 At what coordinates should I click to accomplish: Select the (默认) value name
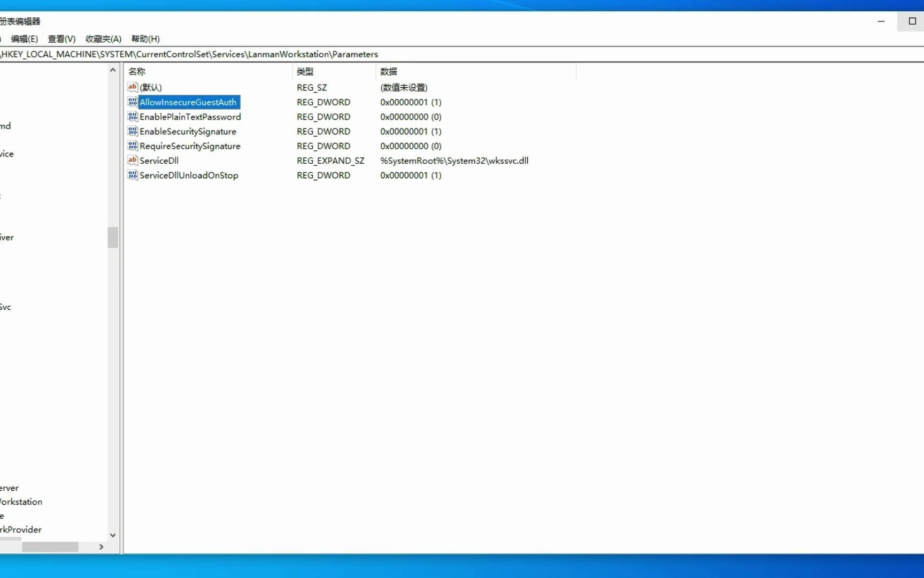tap(151, 87)
